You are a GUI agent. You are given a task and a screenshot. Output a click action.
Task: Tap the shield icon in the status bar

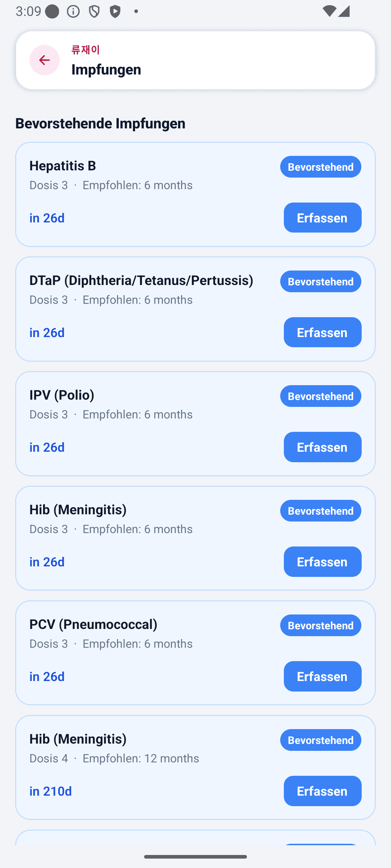(x=94, y=12)
